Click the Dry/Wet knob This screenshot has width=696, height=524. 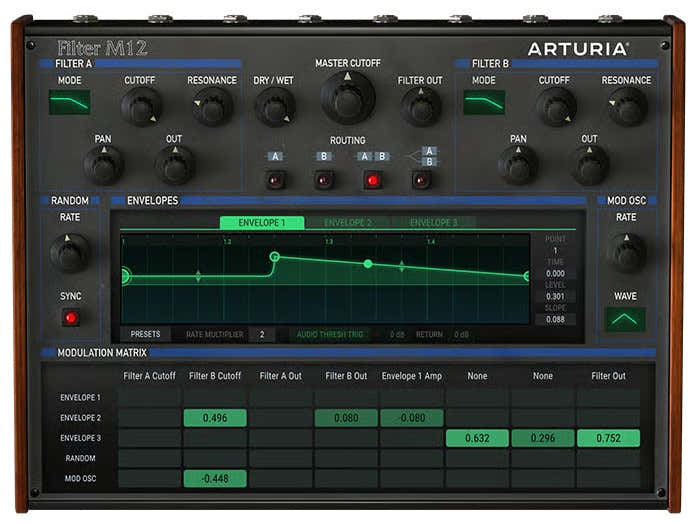point(274,107)
